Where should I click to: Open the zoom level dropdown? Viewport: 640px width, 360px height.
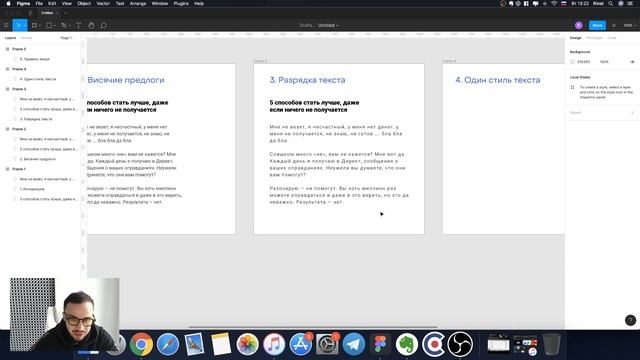[x=629, y=25]
